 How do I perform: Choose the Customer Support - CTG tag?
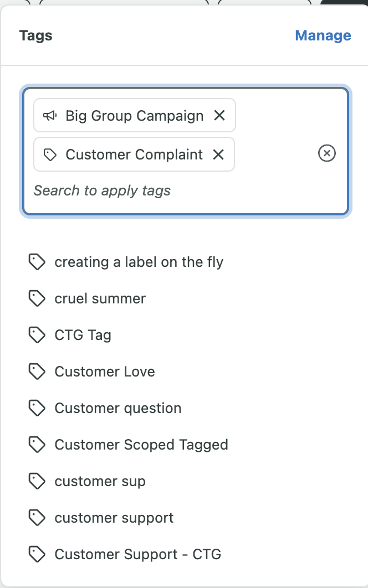pyautogui.click(x=184, y=554)
